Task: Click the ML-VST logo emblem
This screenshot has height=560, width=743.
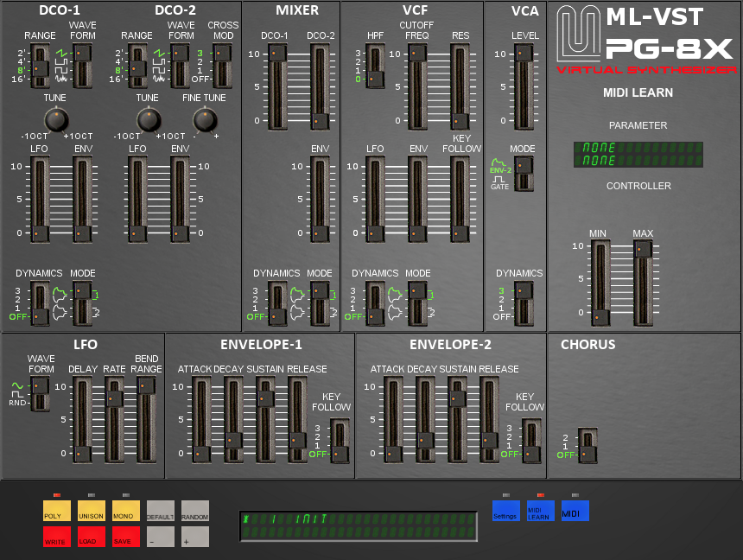Action: click(578, 34)
